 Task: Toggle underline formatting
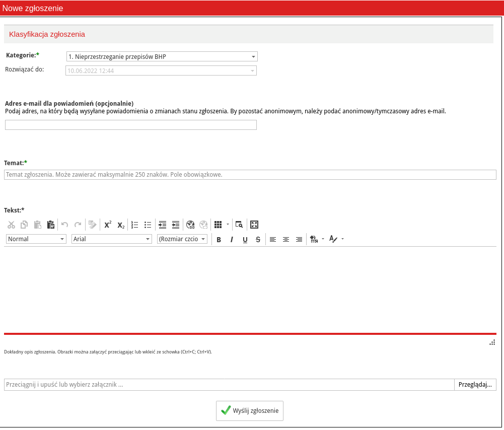click(245, 240)
